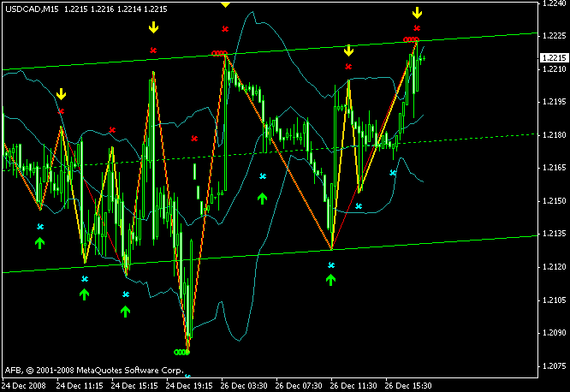Screen dimensions: 570x392
Task: Click the highlighted current price label 1.2215
Action: [554, 58]
